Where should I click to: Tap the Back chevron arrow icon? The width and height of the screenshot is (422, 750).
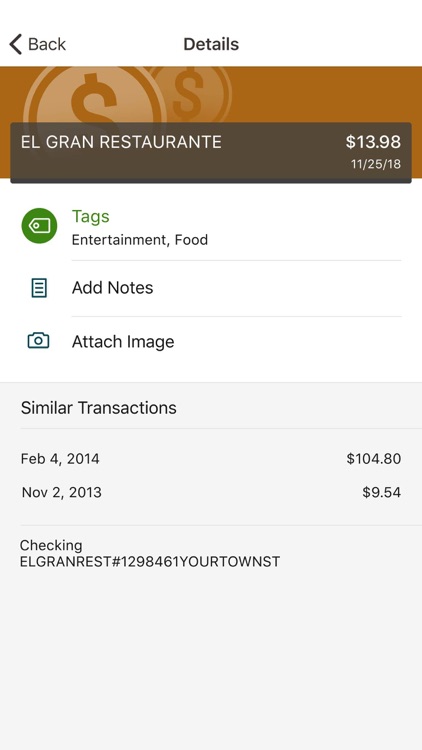pyautogui.click(x=16, y=44)
